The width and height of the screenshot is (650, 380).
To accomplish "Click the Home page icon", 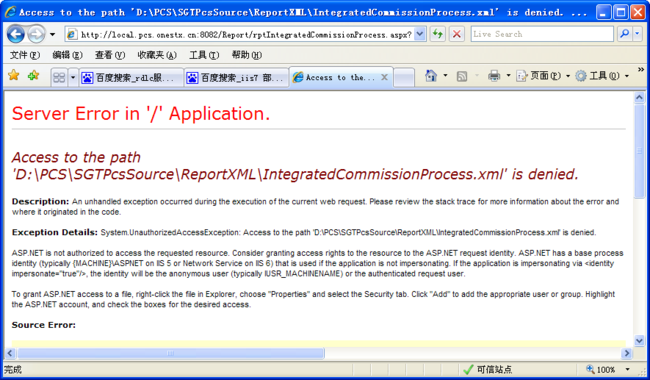I will [431, 76].
